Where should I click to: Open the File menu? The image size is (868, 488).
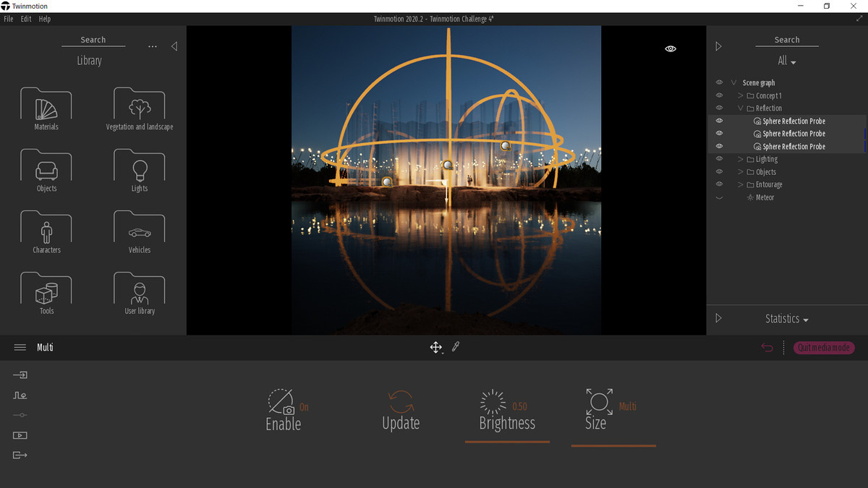(9, 19)
